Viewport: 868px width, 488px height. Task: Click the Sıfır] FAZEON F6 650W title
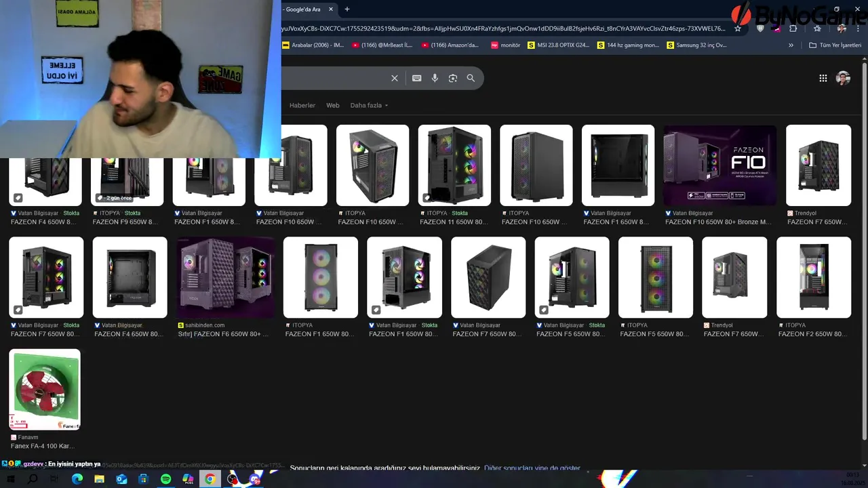[223, 334]
